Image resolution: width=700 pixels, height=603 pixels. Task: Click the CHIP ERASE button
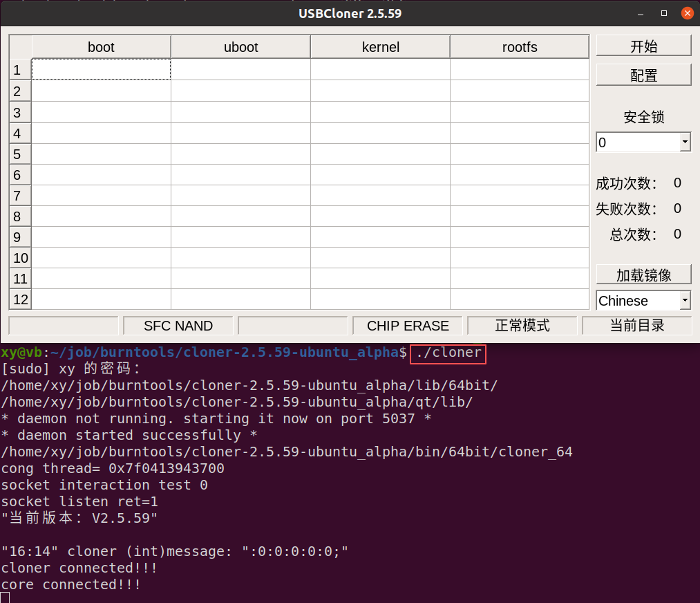(x=408, y=326)
